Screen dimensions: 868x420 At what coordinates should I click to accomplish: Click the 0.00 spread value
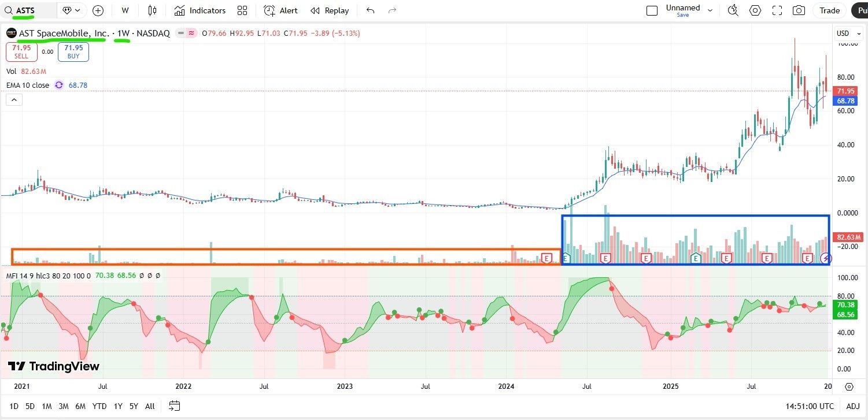[47, 52]
